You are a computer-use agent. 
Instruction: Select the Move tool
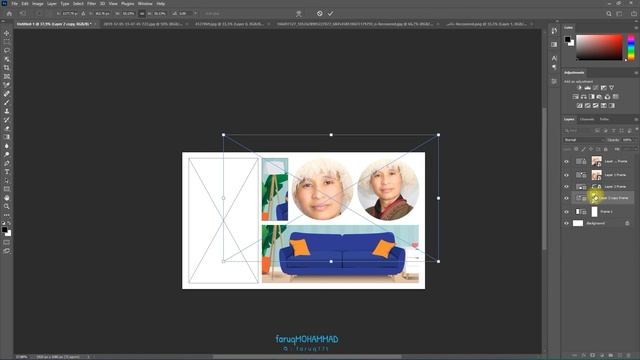tap(7, 33)
